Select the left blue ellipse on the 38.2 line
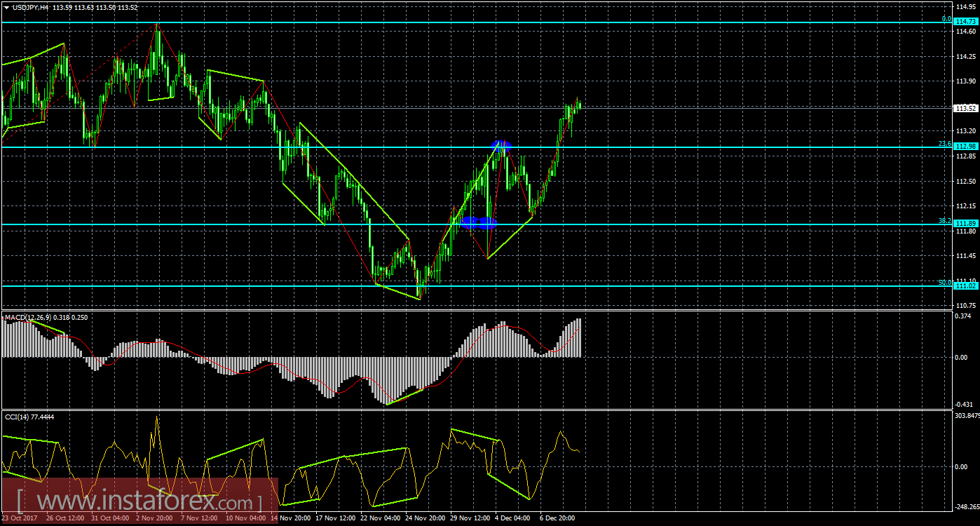This screenshot has width=980, height=526. pyautogui.click(x=469, y=222)
